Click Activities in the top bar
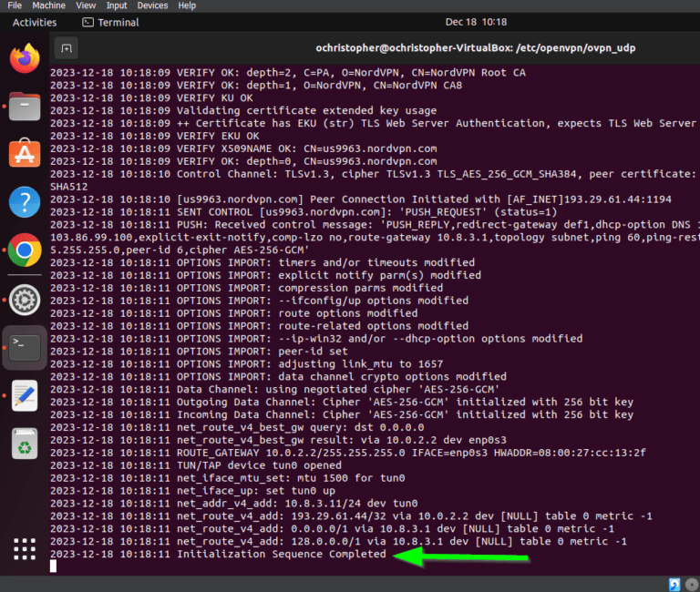This screenshot has height=592, width=700. coord(35,22)
